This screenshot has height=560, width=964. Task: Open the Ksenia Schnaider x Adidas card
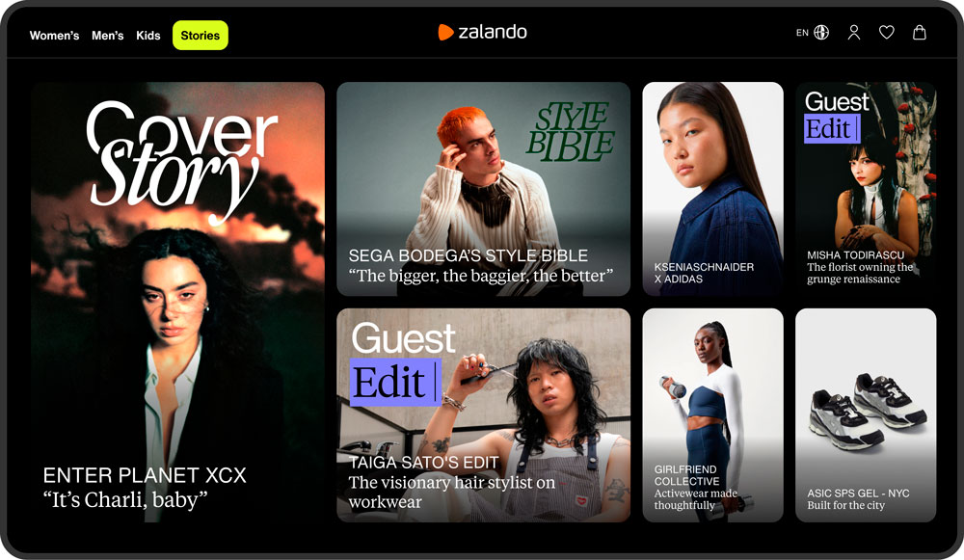click(712, 189)
